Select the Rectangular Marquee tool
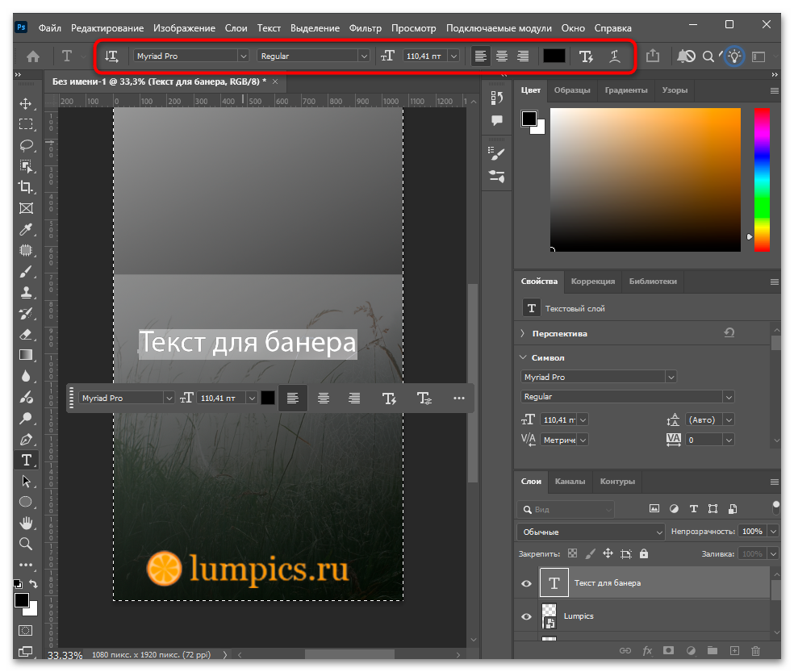The width and height of the screenshot is (794, 672). [x=26, y=124]
